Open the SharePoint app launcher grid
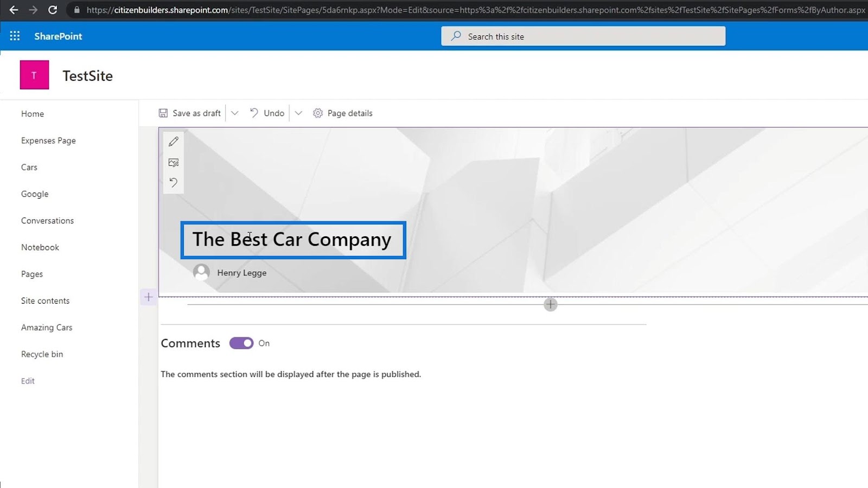 tap(15, 36)
